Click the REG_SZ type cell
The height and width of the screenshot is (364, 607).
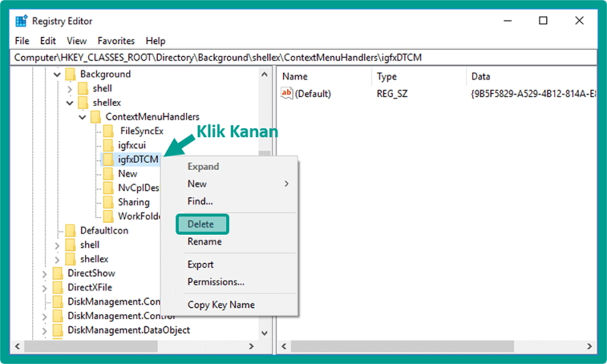392,93
